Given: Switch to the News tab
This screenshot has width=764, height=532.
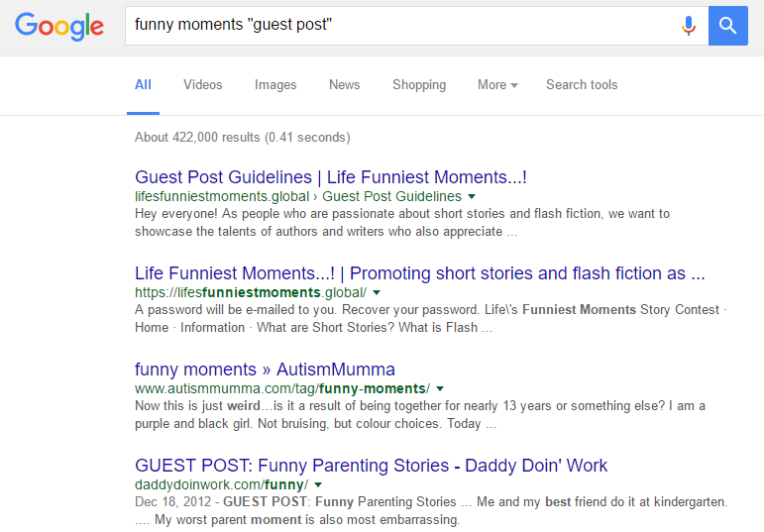Looking at the screenshot, I should tap(345, 85).
